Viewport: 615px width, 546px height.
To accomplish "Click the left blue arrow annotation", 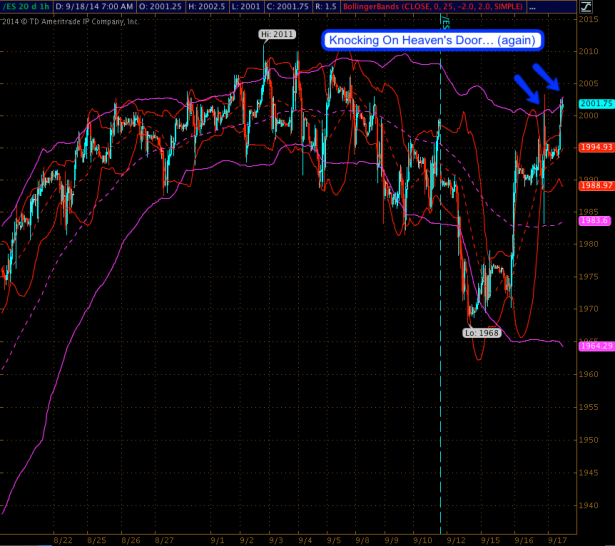I will 526,88.
